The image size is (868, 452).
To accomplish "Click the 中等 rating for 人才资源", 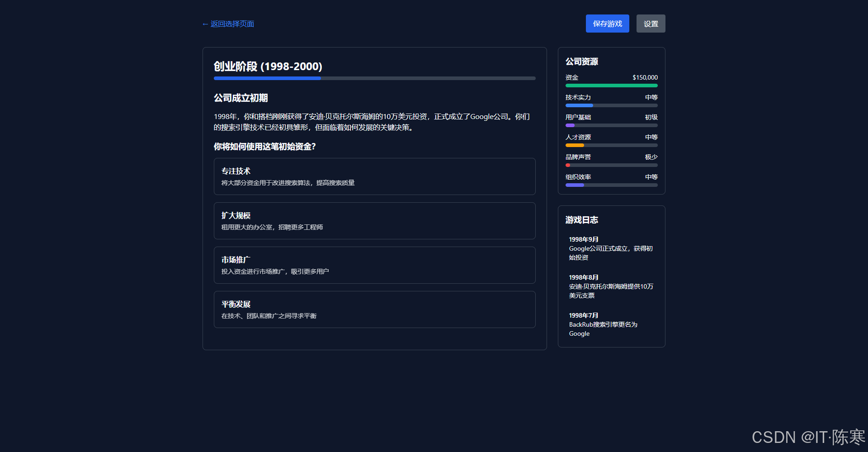I will [x=651, y=137].
